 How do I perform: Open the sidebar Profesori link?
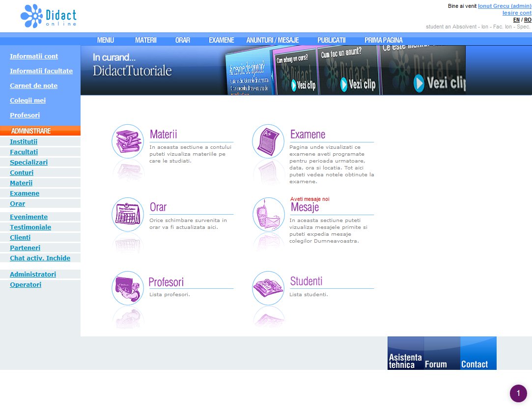pos(25,115)
